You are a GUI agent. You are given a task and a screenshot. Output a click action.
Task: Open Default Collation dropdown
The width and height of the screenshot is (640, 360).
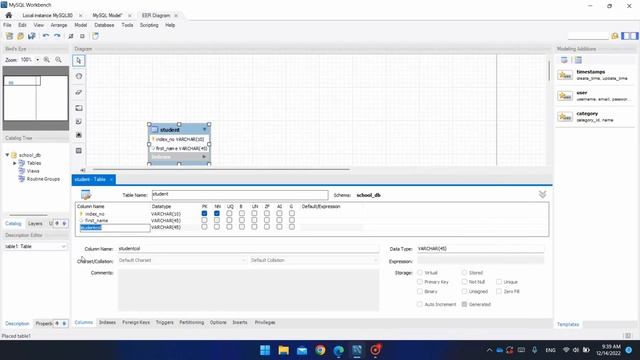tap(314, 260)
